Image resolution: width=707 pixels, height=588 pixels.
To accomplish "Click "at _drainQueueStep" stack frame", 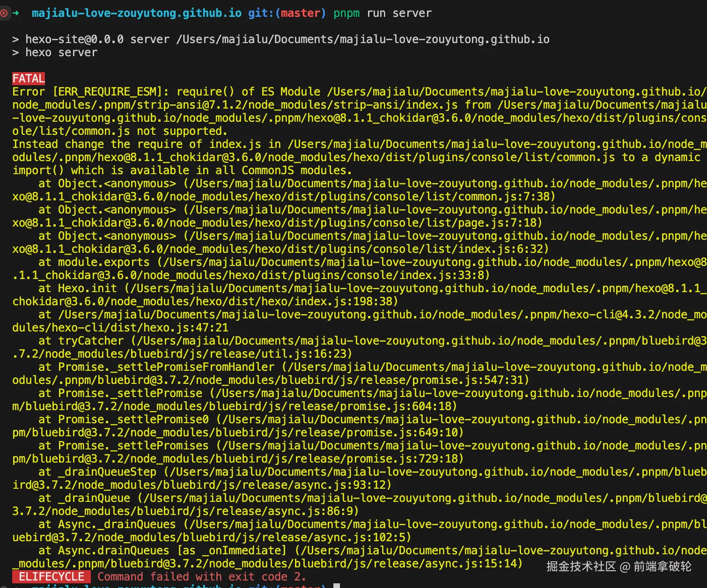I will (97, 472).
